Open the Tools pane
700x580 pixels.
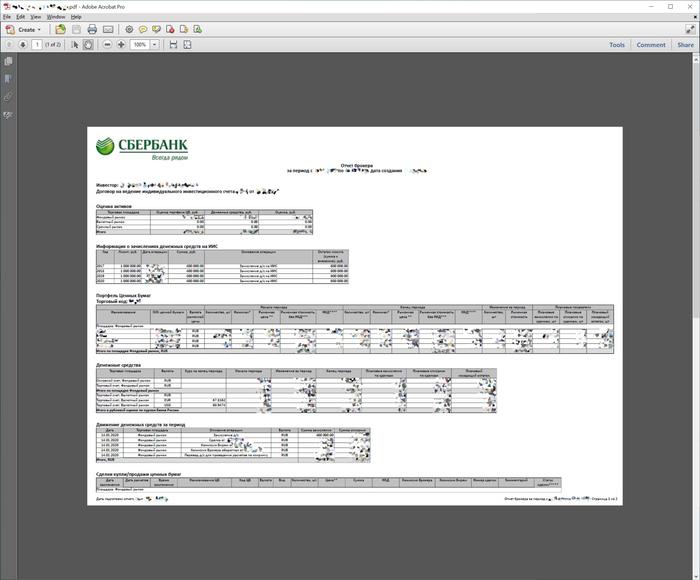coord(617,45)
